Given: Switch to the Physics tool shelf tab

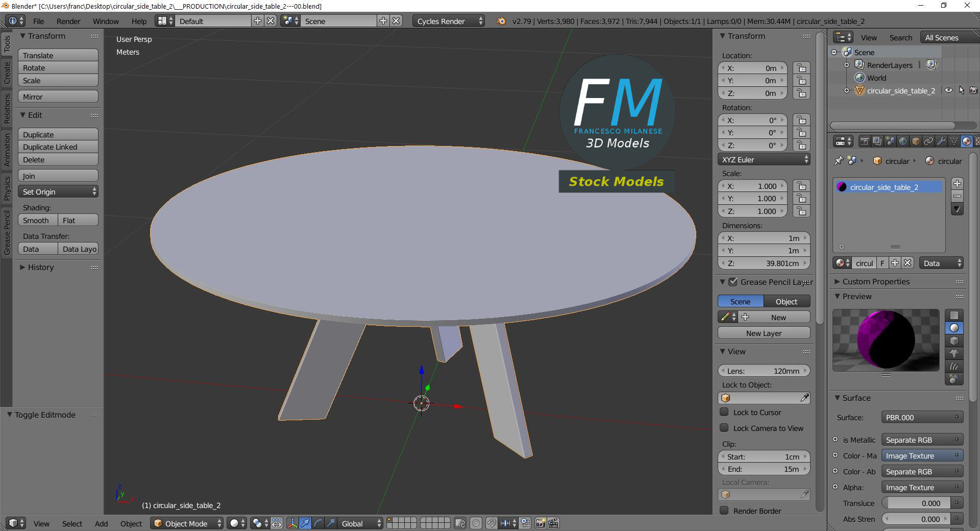Looking at the screenshot, I should pyautogui.click(x=7, y=188).
